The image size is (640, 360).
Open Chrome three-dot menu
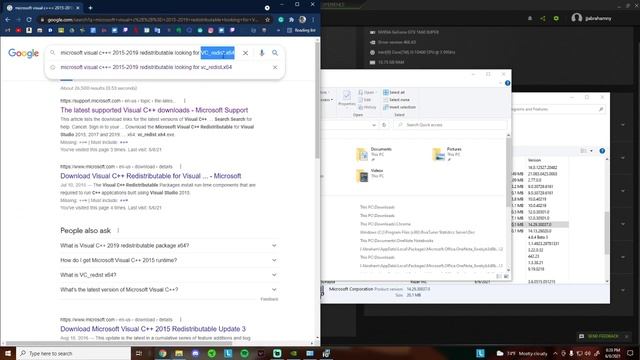(x=313, y=20)
